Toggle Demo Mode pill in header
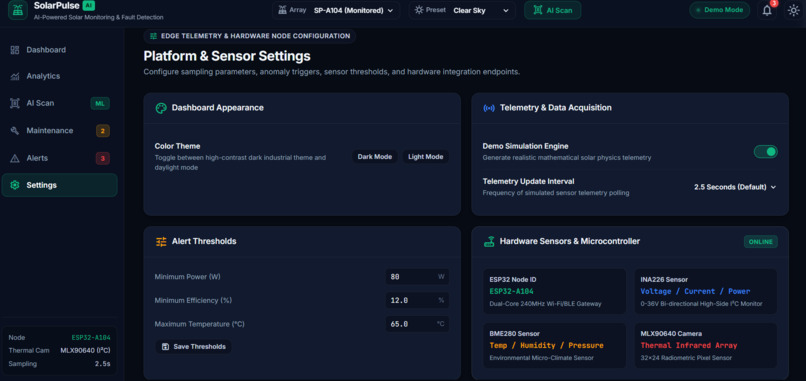The image size is (806, 381). [x=719, y=10]
